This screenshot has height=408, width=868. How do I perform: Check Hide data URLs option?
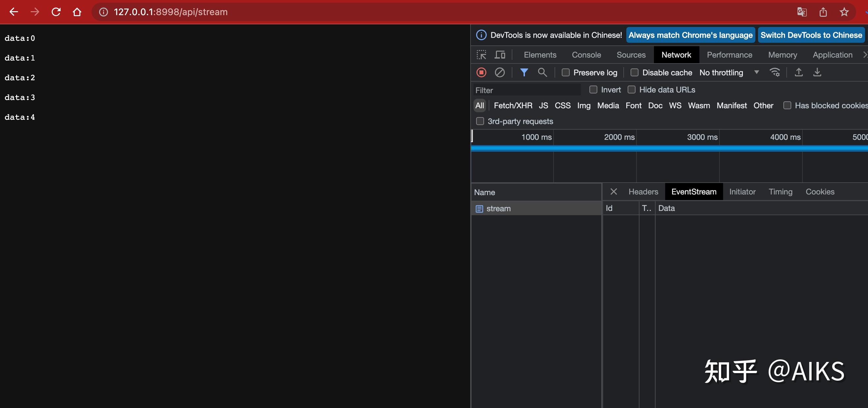(x=632, y=89)
